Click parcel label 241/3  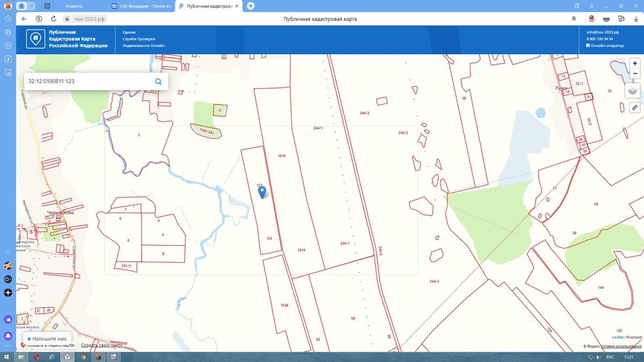click(x=126, y=265)
